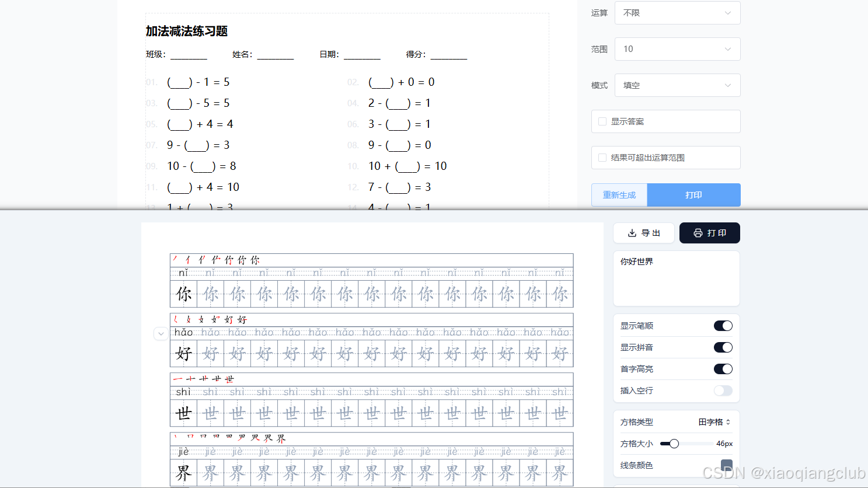Click equation 10 - (___) = 8
The height and width of the screenshot is (488, 868).
pos(202,166)
